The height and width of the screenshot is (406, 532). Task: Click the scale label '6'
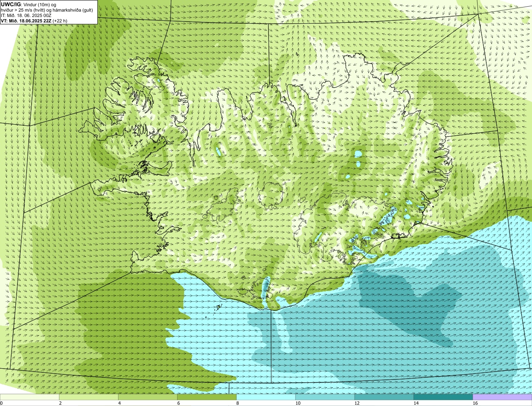[178, 403]
